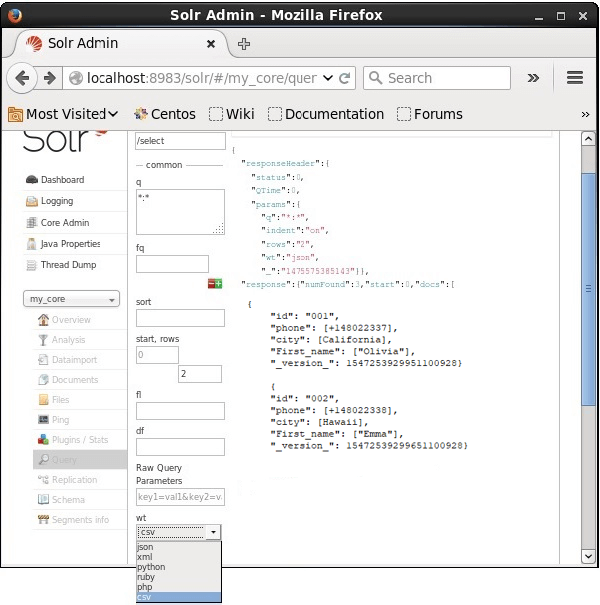
Task: Click the Query magnifier icon
Action: pyautogui.click(x=43, y=459)
